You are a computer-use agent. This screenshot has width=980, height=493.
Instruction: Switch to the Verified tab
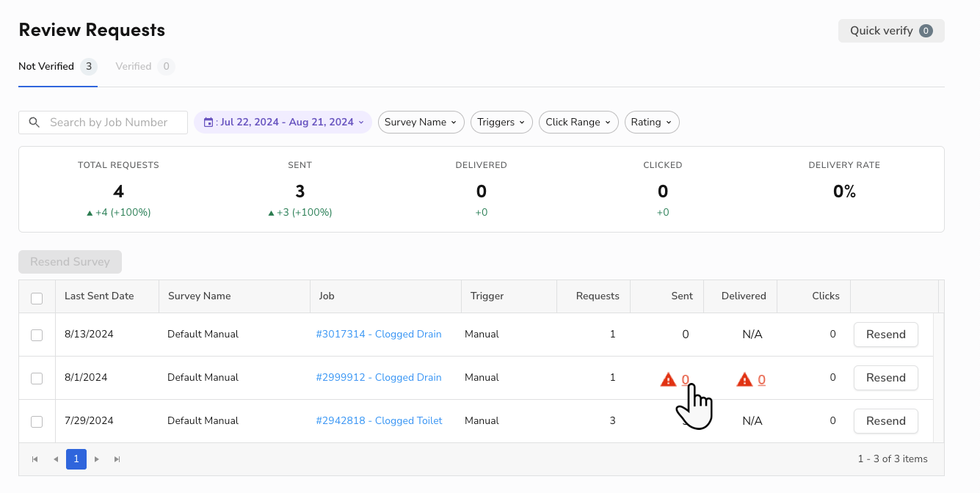coord(145,67)
